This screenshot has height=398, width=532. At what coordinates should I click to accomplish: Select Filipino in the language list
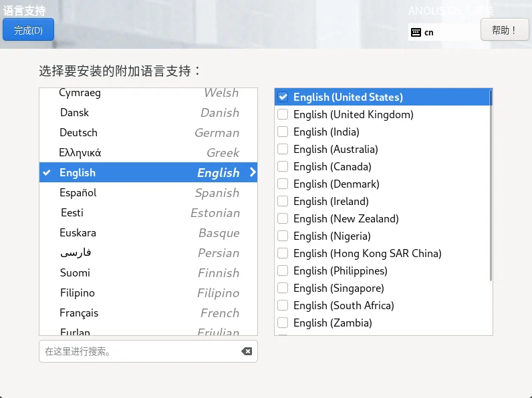[x=148, y=292]
